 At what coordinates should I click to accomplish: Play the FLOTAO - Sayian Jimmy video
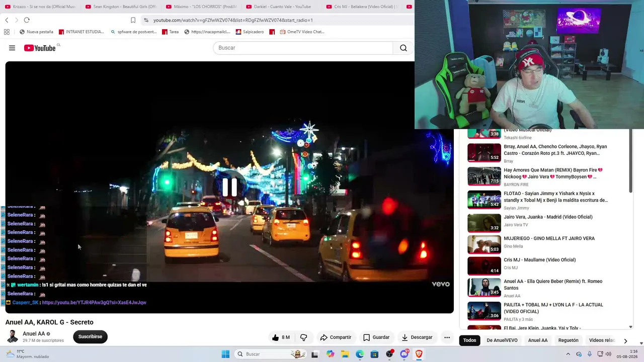484,200
